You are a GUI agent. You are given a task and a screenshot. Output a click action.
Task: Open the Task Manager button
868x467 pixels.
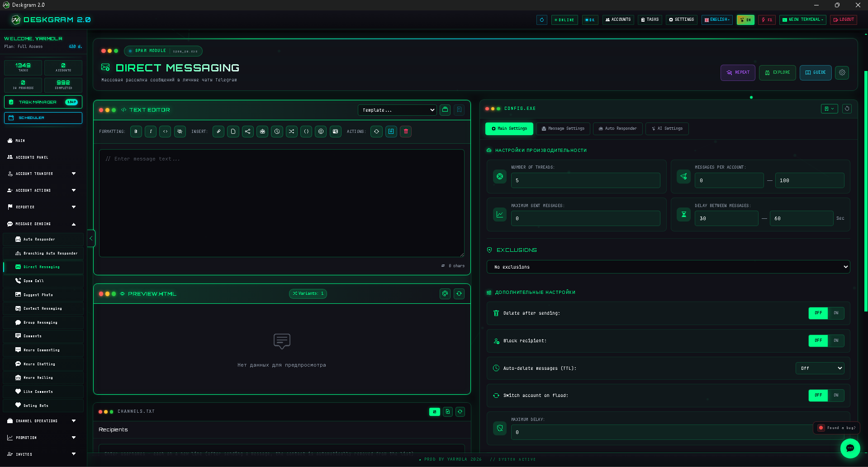pyautogui.click(x=43, y=102)
